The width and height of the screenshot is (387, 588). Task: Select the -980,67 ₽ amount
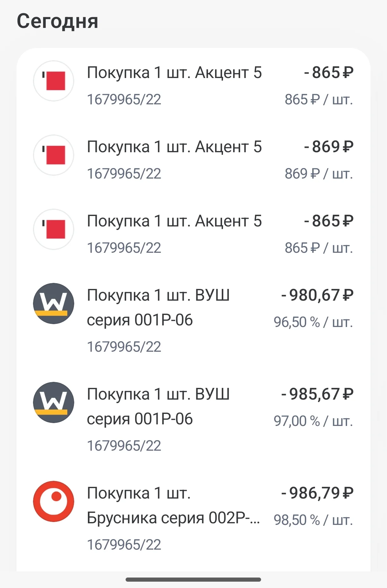[x=317, y=295]
